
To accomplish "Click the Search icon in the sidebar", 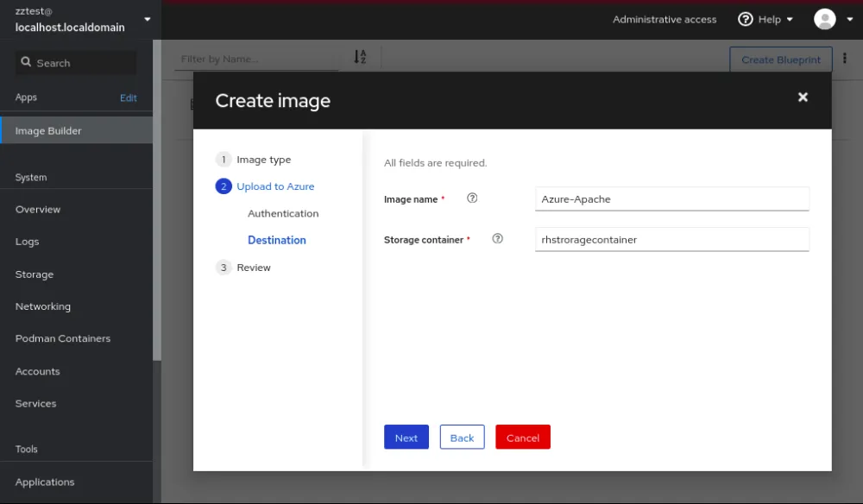I will (x=25, y=62).
